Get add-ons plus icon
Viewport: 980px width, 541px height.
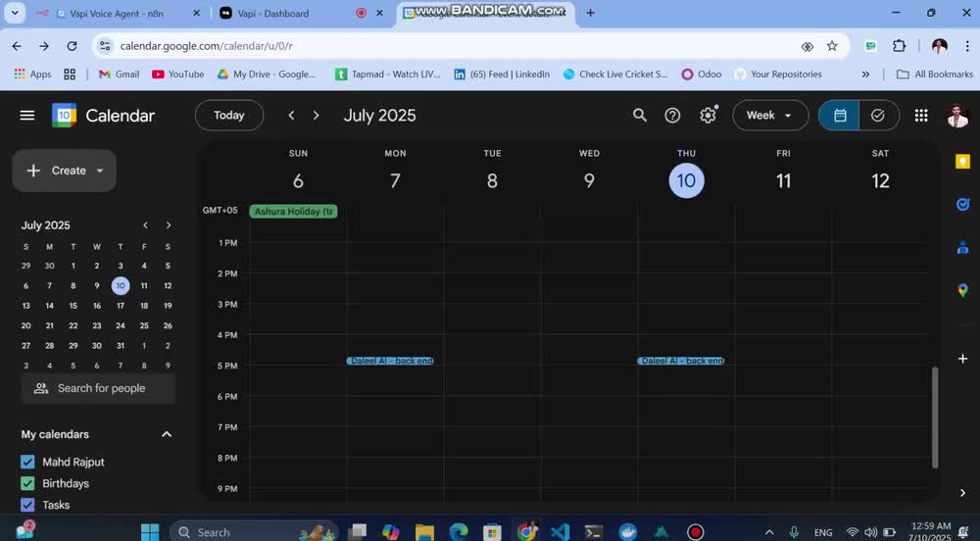962,359
